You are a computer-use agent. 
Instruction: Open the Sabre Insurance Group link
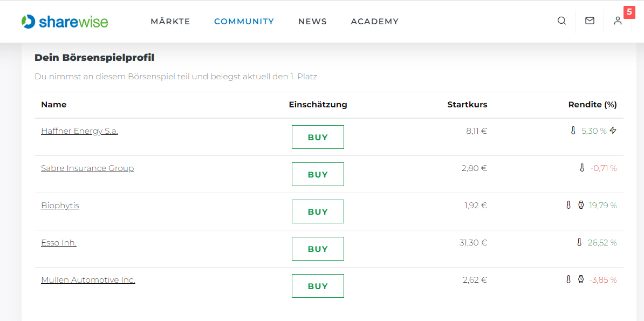point(87,168)
